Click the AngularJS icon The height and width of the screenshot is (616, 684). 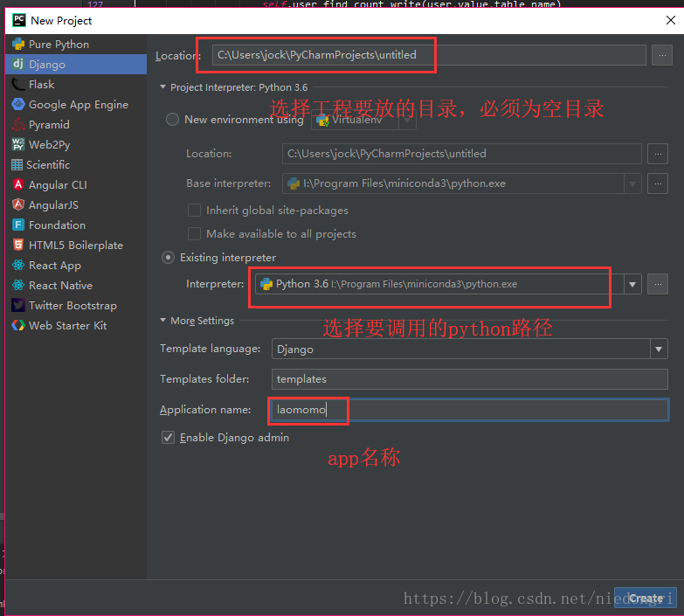tap(17, 204)
